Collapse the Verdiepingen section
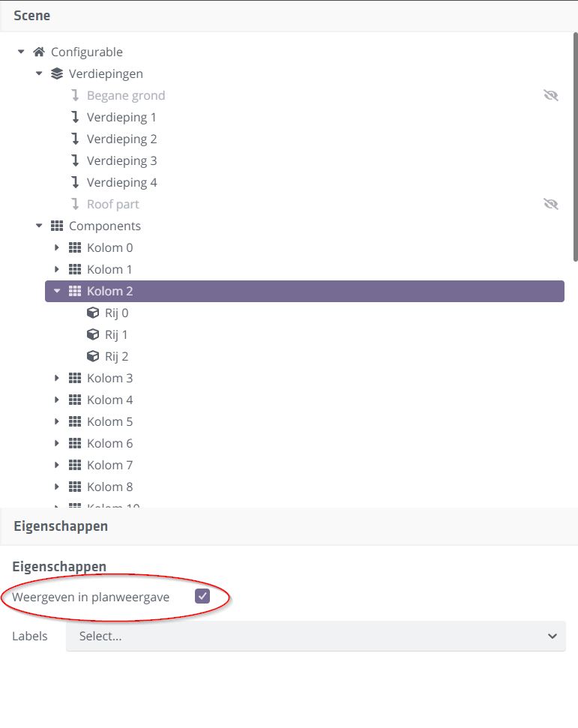This screenshot has width=578, height=728. (38, 73)
